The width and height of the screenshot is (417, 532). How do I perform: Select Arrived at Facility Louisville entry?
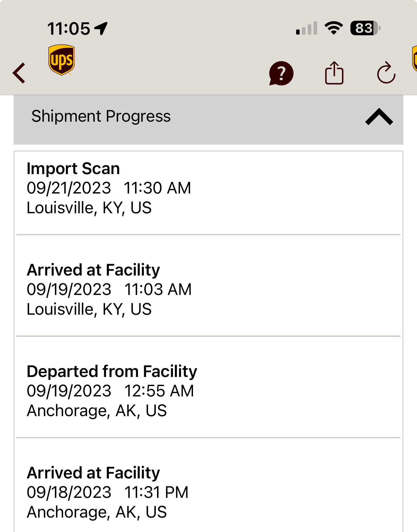point(208,286)
